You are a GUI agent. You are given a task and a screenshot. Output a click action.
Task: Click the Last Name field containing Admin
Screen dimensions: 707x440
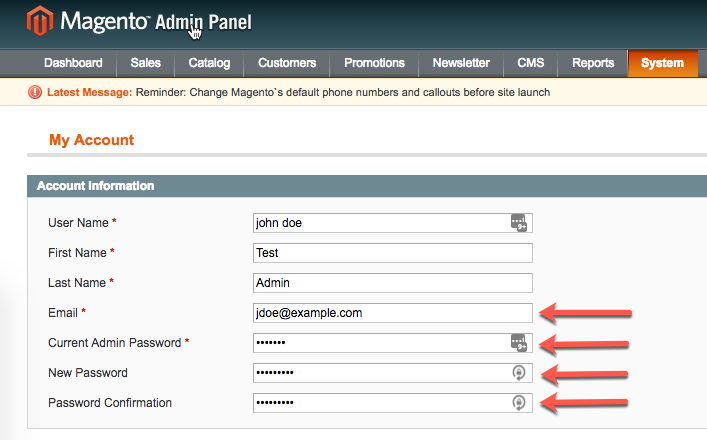[x=392, y=283]
